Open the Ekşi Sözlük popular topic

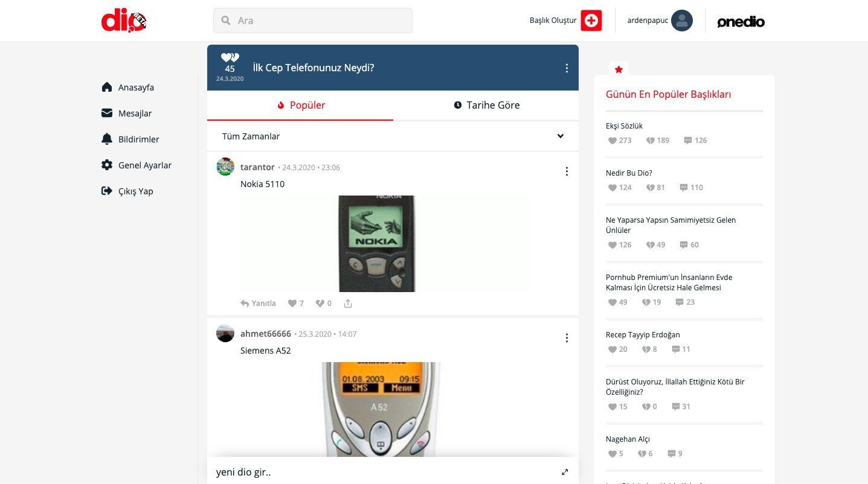624,126
